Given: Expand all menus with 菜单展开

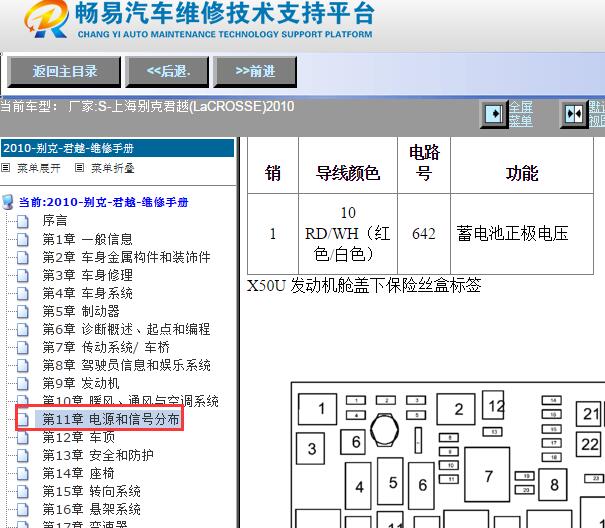Looking at the screenshot, I should (x=39, y=168).
